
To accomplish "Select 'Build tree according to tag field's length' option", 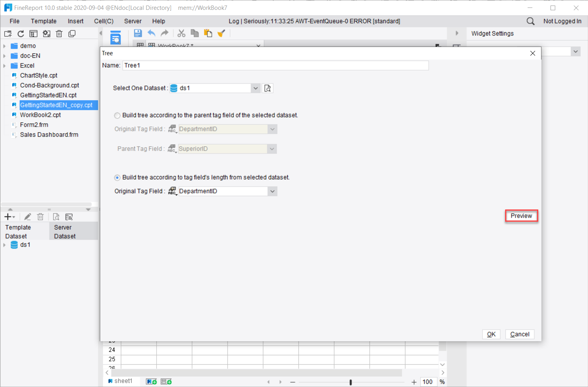I will tap(117, 178).
